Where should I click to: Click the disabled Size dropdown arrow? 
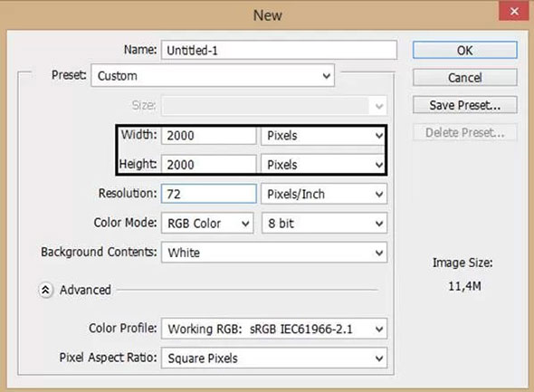378,106
